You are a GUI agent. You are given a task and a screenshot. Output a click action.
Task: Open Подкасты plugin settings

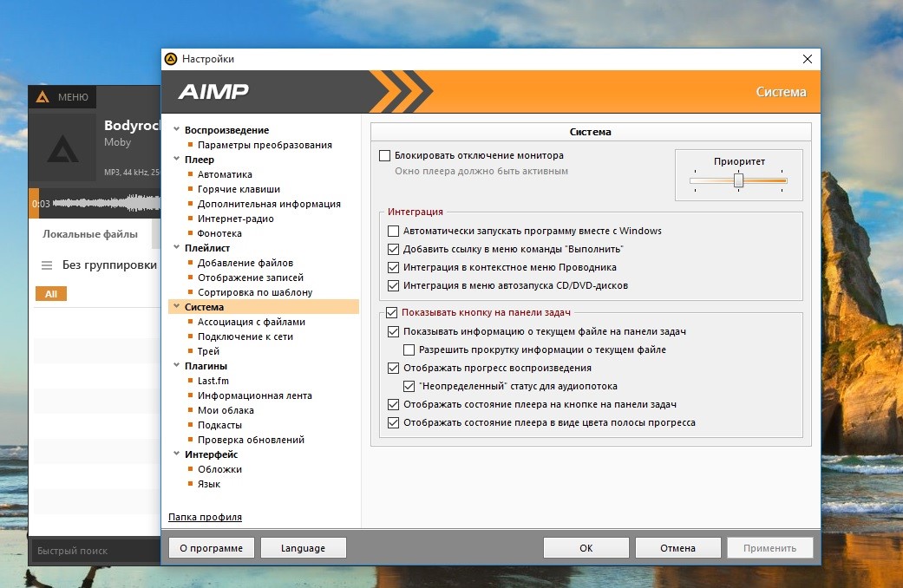219,425
